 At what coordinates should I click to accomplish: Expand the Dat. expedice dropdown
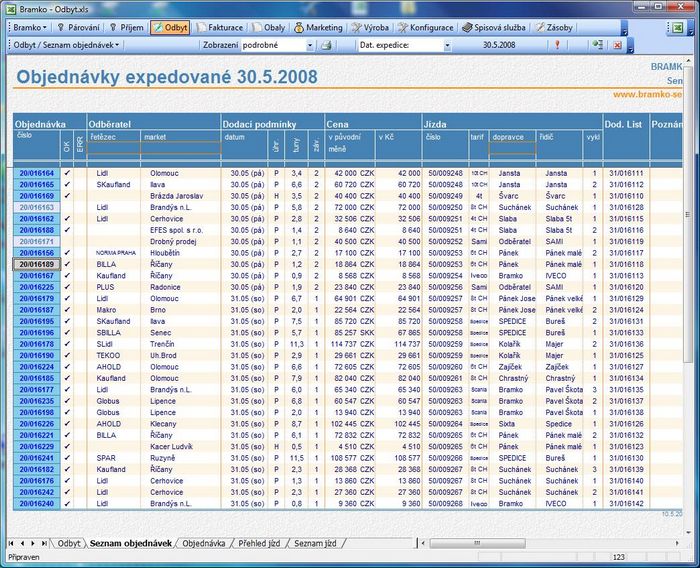[447, 46]
